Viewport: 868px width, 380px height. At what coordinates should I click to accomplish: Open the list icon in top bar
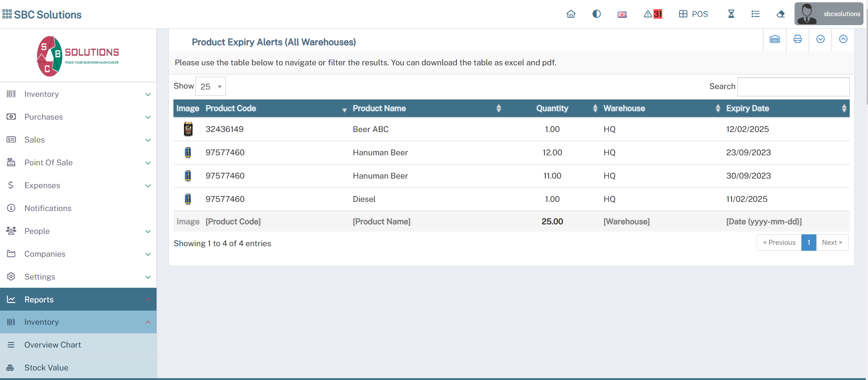pos(755,14)
